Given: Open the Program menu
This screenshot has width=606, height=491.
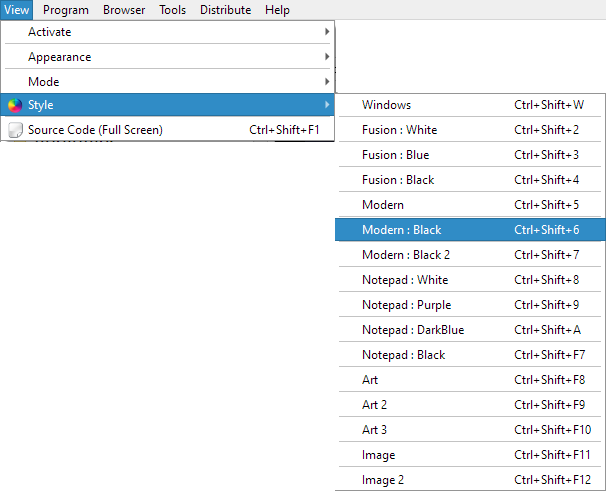Looking at the screenshot, I should coord(66,10).
